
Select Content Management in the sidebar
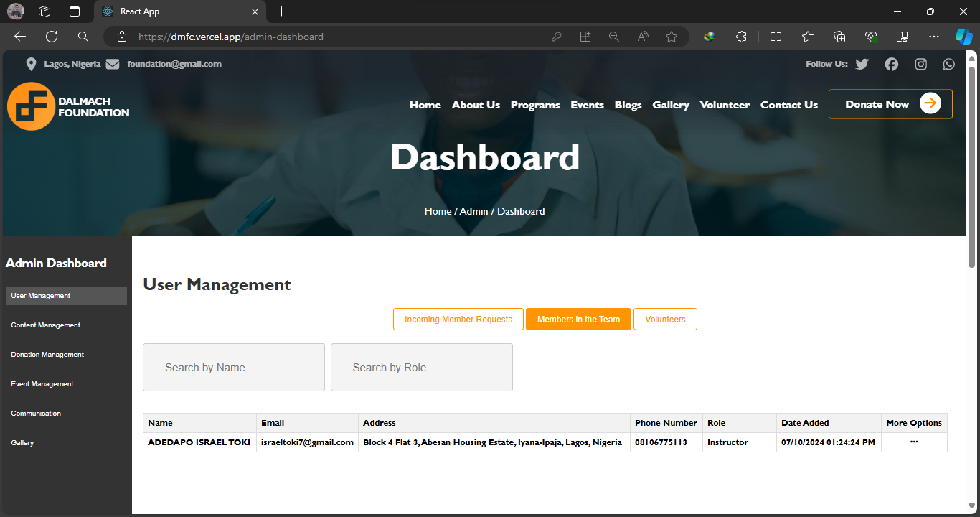[45, 325]
